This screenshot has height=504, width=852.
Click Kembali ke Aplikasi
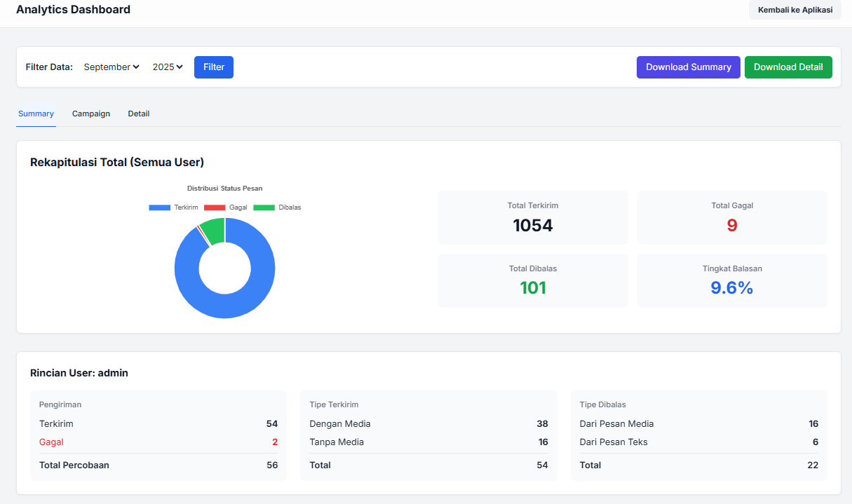[x=794, y=10]
